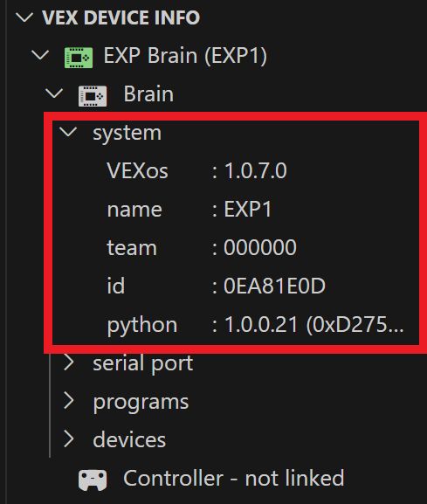Expand the devices chevron
427x504 pixels.
tap(69, 439)
